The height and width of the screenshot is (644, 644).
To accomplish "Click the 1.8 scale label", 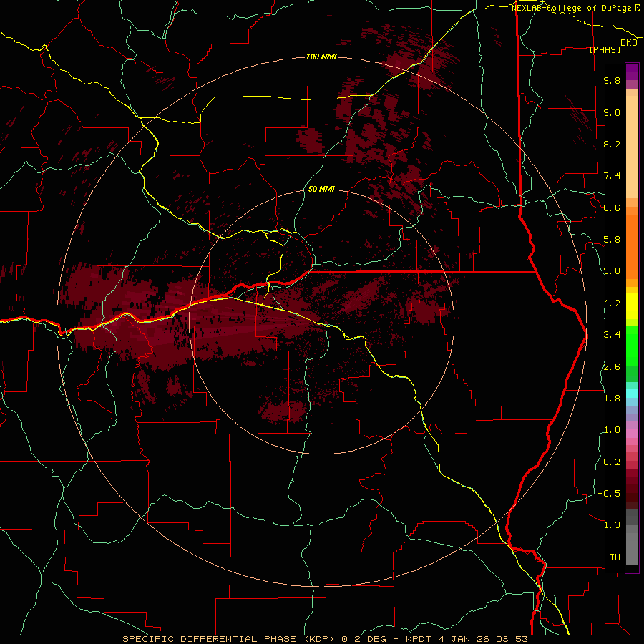I will point(612,399).
